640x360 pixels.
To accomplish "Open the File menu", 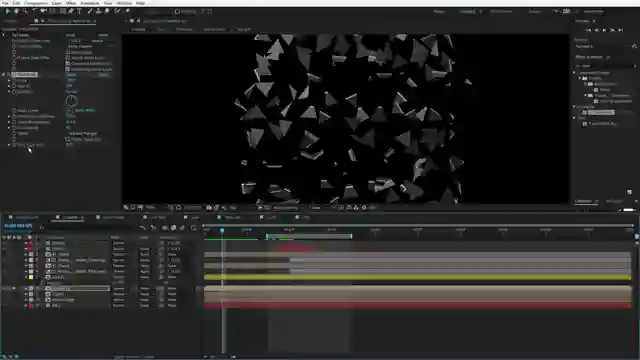I will click(5, 3).
